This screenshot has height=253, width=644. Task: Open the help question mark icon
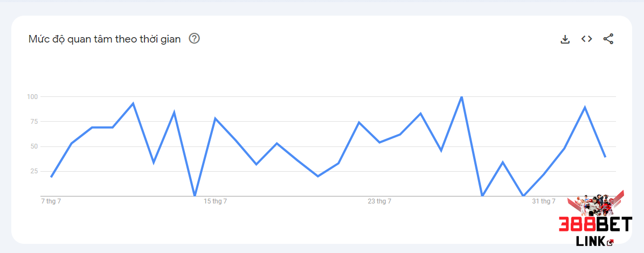click(194, 39)
